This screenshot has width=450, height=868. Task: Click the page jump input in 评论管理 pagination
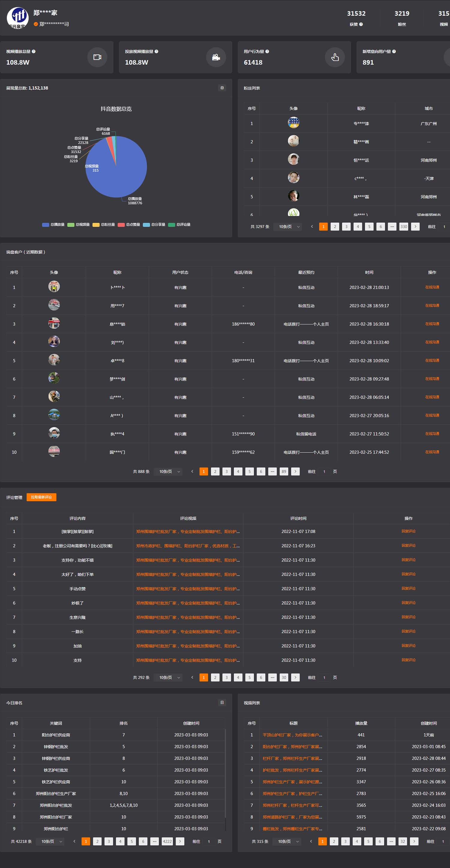[324, 677]
